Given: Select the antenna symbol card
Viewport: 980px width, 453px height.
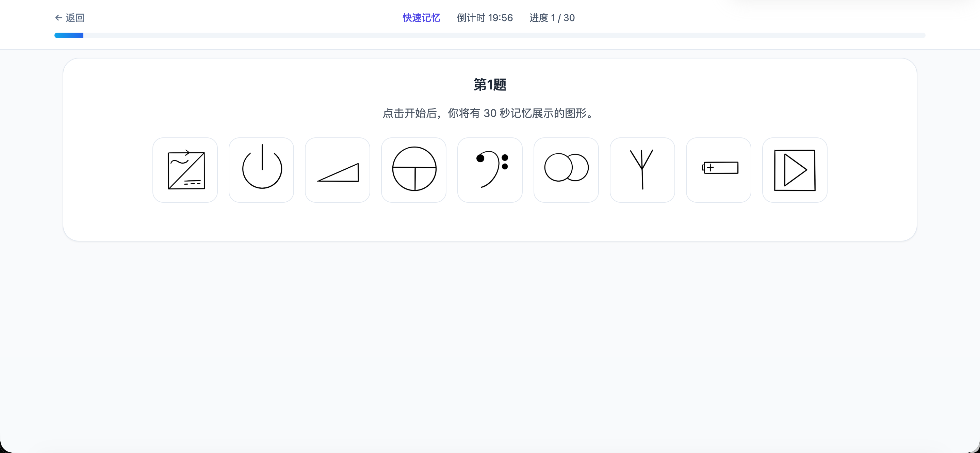Looking at the screenshot, I should [x=642, y=170].
